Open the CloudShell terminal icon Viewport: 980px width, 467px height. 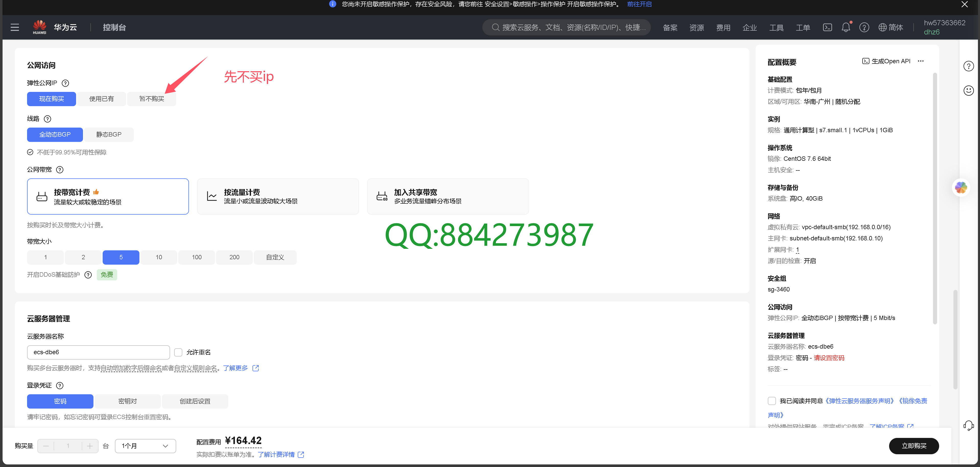pos(827,27)
